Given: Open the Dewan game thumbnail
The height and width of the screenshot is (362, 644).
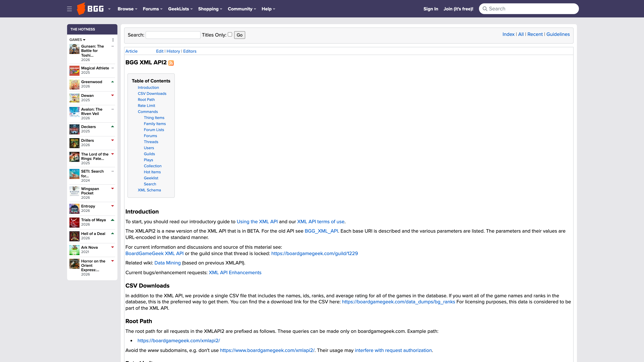Looking at the screenshot, I should [74, 98].
